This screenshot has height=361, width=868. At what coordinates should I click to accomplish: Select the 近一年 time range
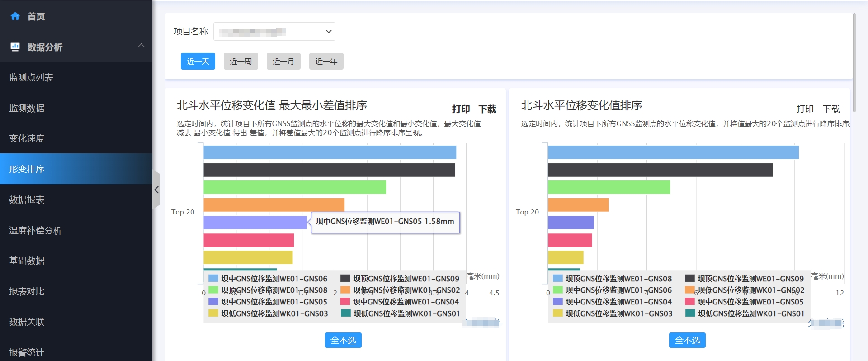click(326, 62)
